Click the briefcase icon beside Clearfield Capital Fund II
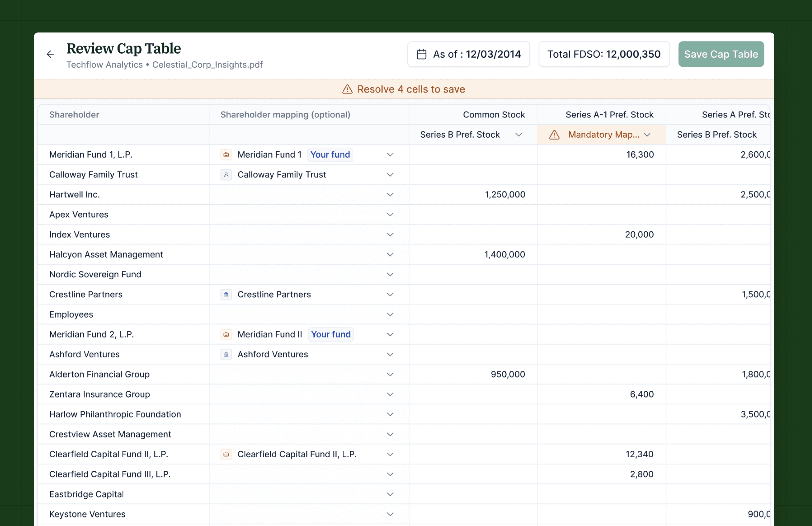The width and height of the screenshot is (812, 526). pyautogui.click(x=226, y=454)
